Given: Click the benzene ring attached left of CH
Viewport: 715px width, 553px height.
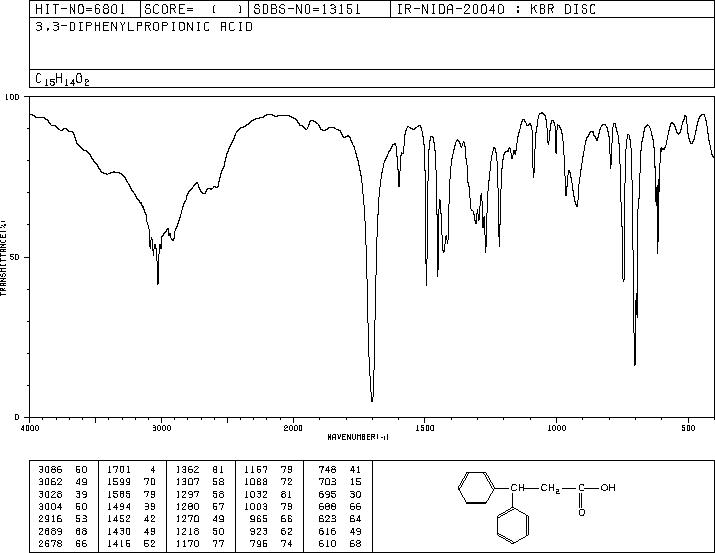Looking at the screenshot, I should (x=477, y=488).
